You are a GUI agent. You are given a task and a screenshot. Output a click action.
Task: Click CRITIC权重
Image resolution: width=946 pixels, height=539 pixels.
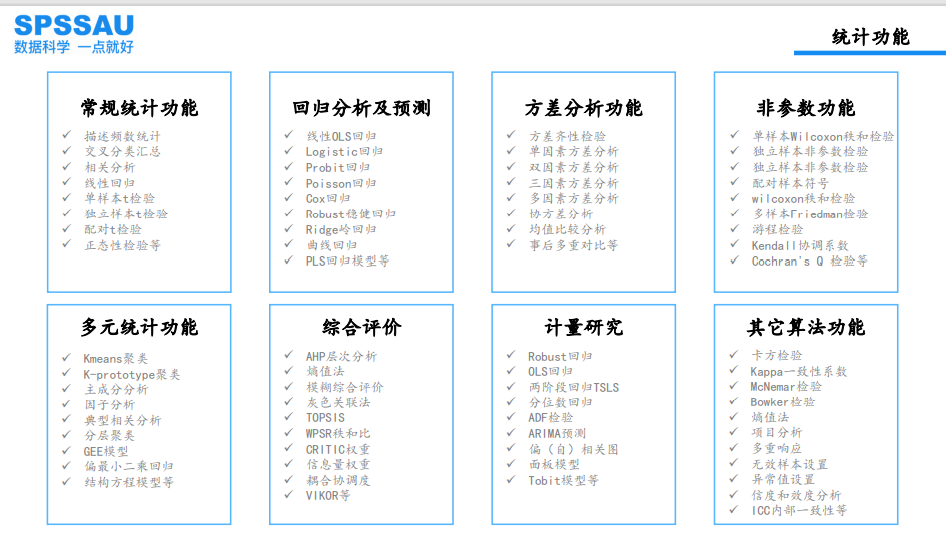click(x=338, y=449)
